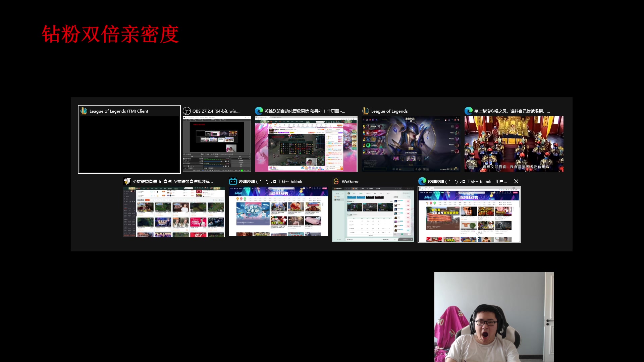Image resolution: width=644 pixels, height=362 pixels.
Task: Close the bilibili 用户 Edge window from switcher
Action: coord(516,181)
